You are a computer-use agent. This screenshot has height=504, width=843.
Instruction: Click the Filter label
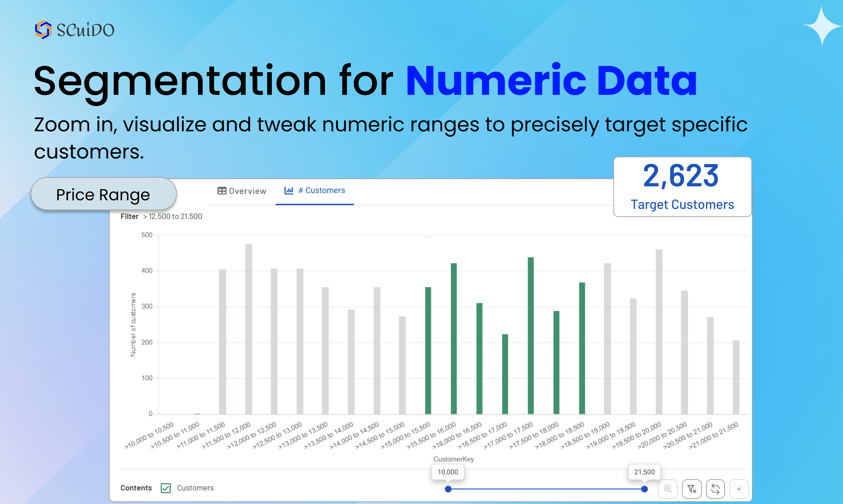pos(129,216)
